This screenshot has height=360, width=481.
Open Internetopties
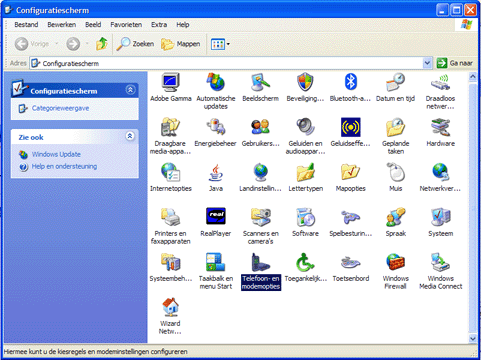(x=171, y=172)
